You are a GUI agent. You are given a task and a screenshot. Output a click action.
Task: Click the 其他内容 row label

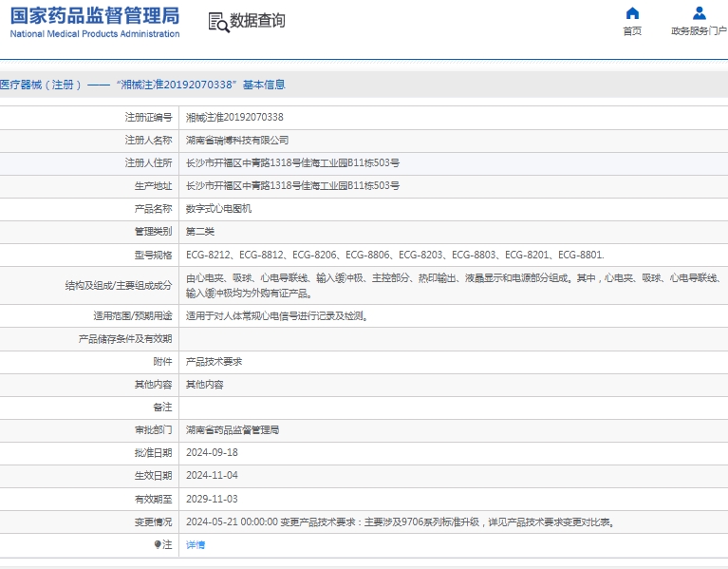[153, 384]
